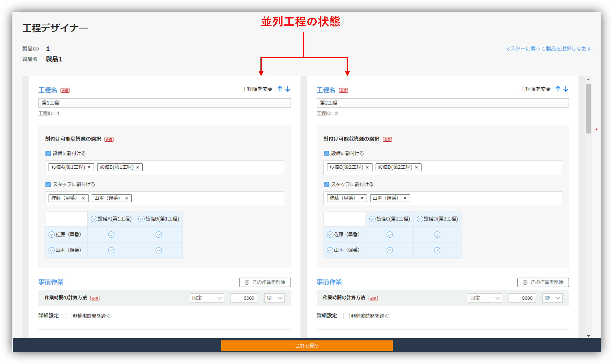This screenshot has width=613, height=364.
Task: Click the これで保存 button
Action: [x=307, y=346]
